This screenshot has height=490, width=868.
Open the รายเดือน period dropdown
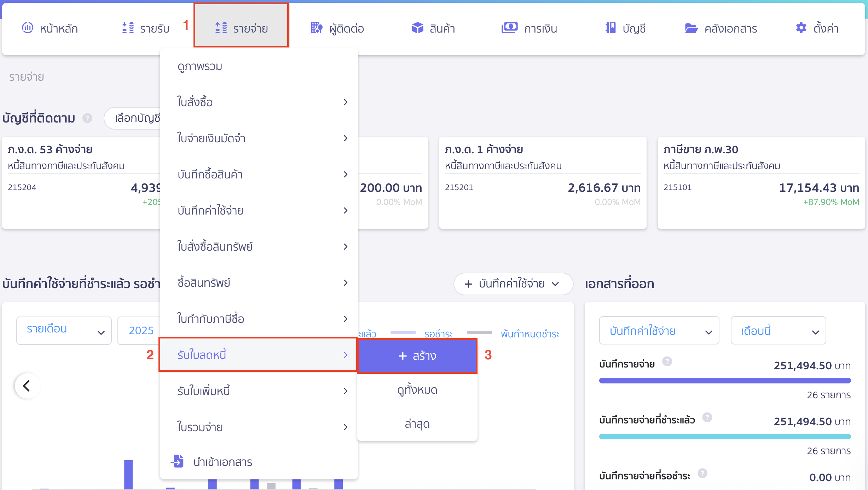(x=64, y=330)
